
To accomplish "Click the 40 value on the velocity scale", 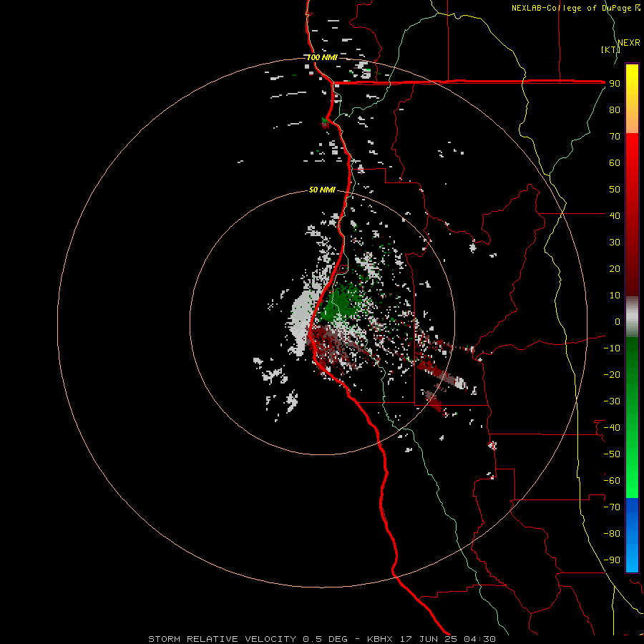I will (x=615, y=215).
